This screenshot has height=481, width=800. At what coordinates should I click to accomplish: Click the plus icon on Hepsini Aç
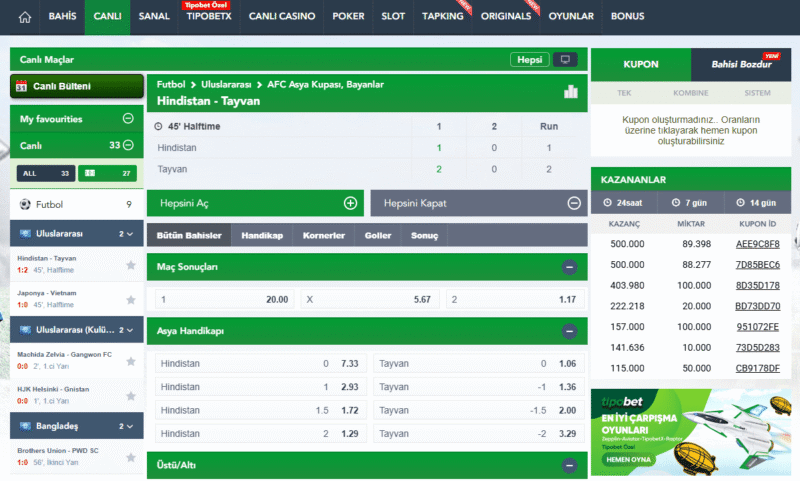(x=351, y=203)
